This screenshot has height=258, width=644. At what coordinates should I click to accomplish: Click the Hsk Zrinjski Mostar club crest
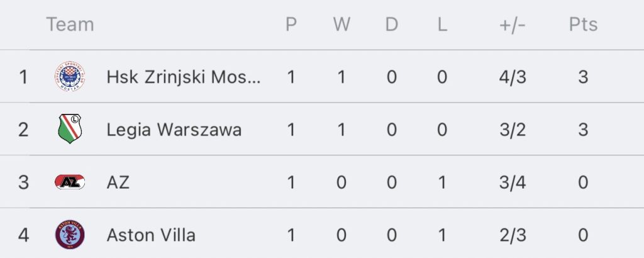(x=70, y=77)
